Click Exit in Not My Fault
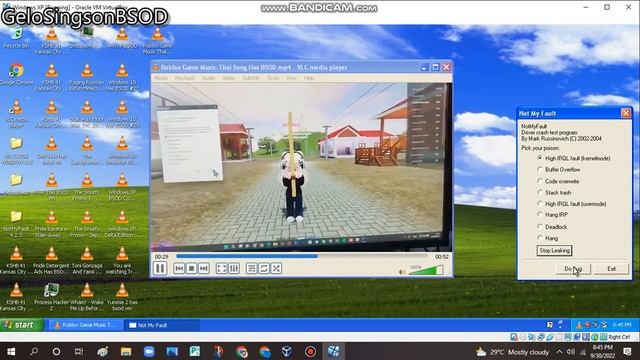640x360 pixels. click(611, 269)
